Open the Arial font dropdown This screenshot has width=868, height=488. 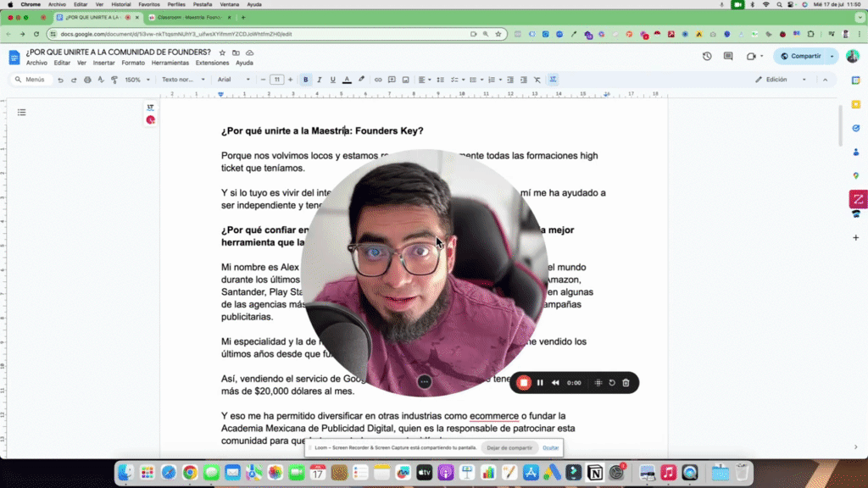click(234, 80)
